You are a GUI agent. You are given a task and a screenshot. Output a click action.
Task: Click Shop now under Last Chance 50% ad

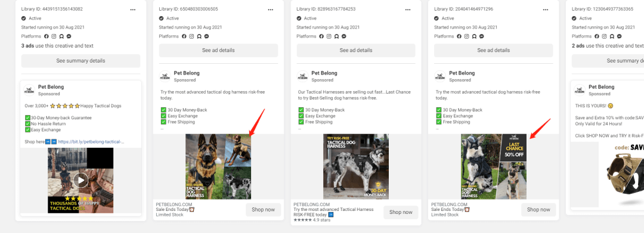[538, 210]
